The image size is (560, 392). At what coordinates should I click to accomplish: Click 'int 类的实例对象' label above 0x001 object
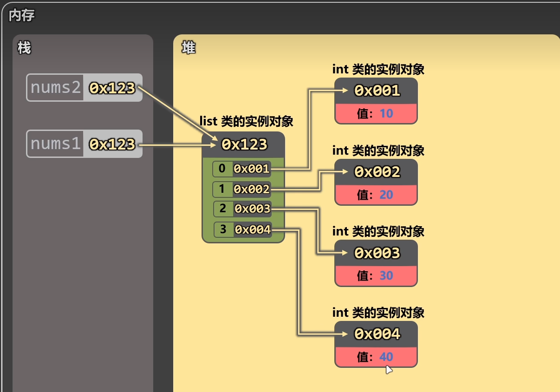click(x=378, y=70)
